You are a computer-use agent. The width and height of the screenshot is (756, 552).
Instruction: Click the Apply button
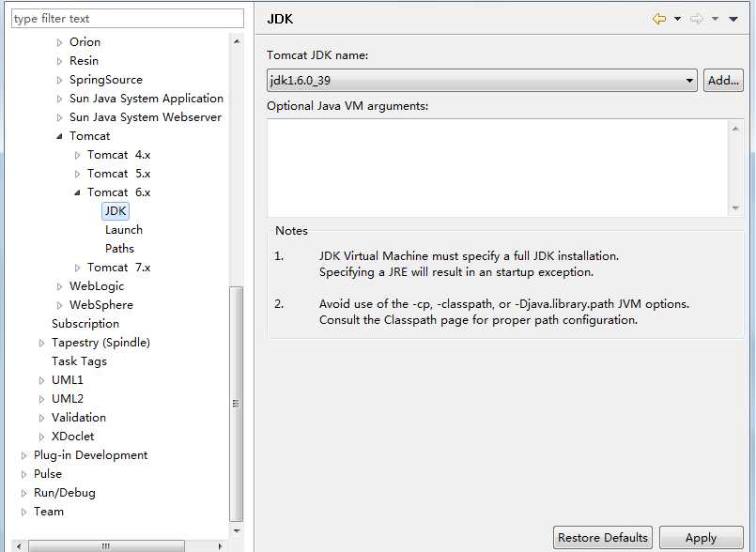click(x=701, y=537)
